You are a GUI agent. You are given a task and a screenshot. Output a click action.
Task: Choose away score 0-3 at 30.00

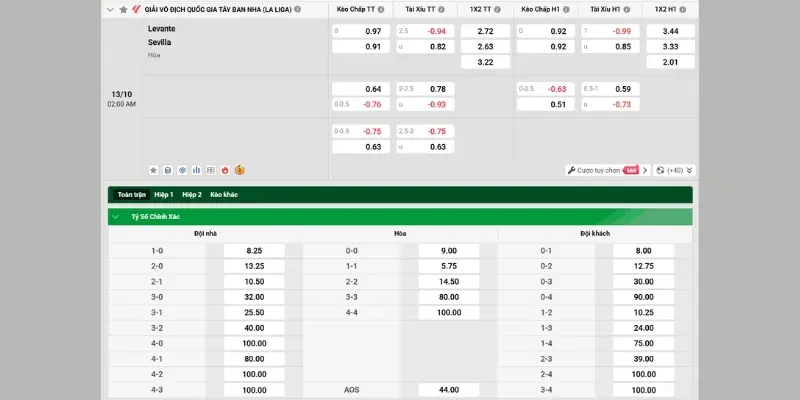[643, 282]
